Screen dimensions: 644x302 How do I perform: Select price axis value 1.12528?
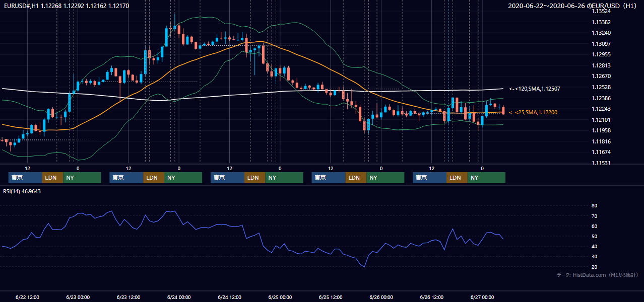click(601, 87)
